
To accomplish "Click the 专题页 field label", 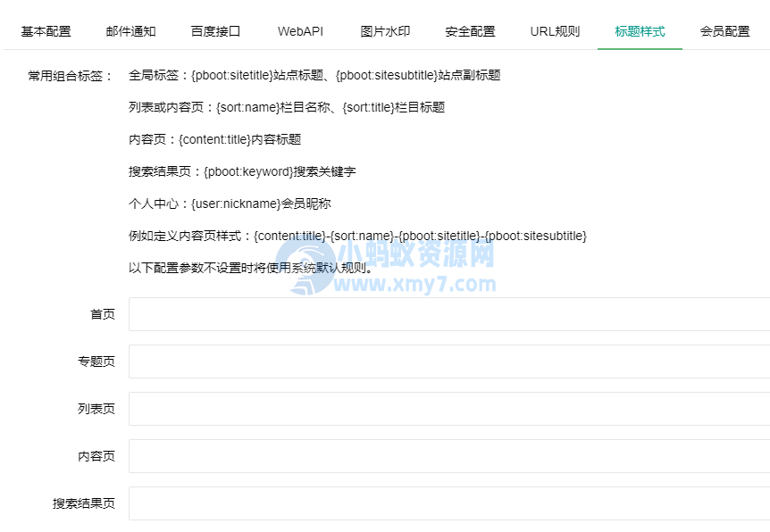I will [96, 362].
